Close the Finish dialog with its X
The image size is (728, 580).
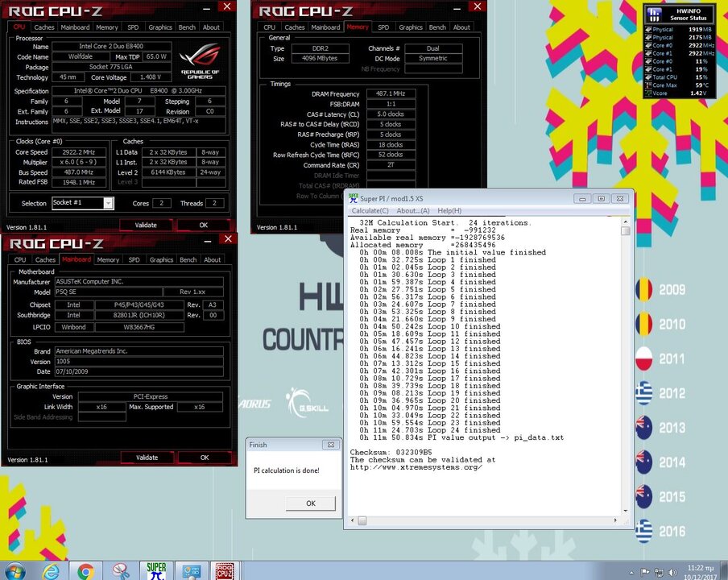point(331,445)
